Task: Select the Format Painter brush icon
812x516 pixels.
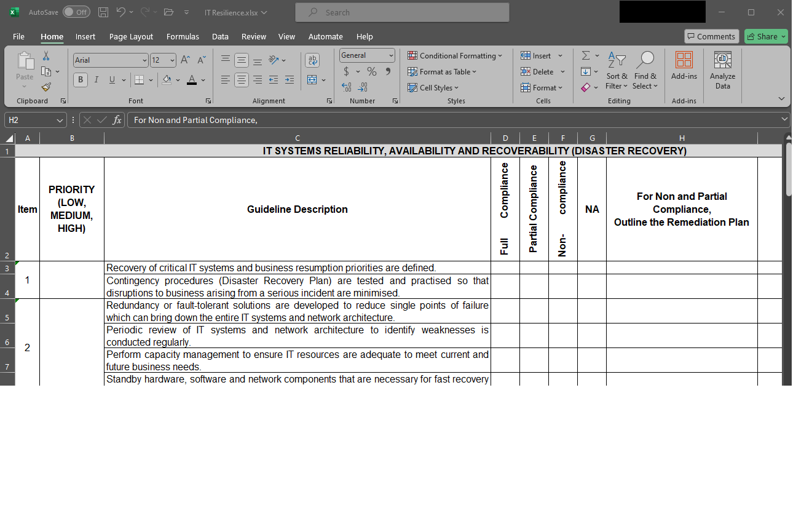Action: click(46, 87)
